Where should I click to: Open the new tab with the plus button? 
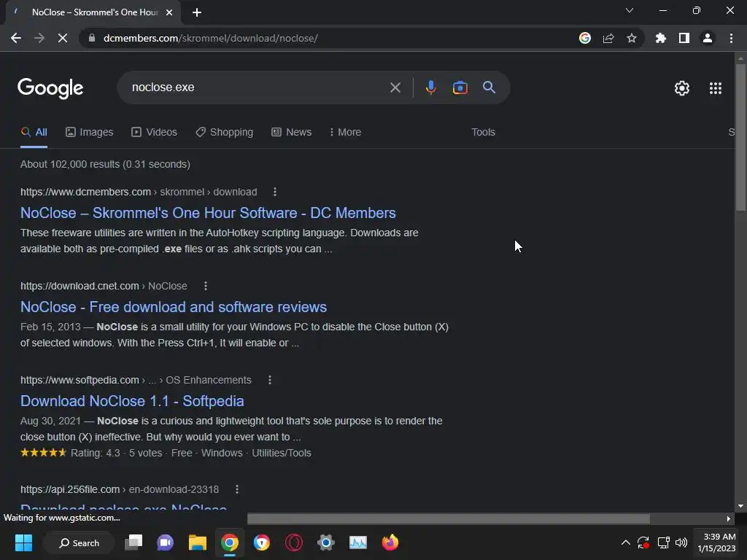pos(197,12)
